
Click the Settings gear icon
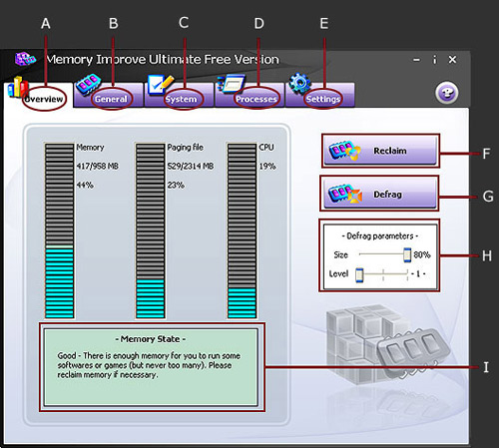point(299,83)
